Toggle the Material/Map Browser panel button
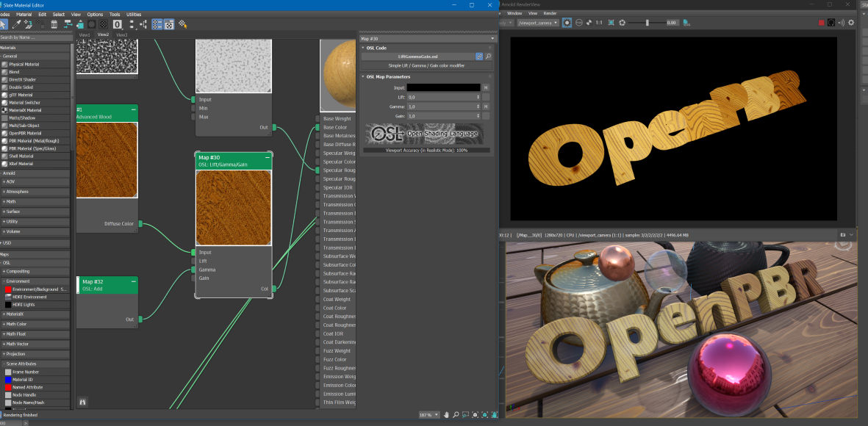Image resolution: width=868 pixels, height=426 pixels. tap(157, 24)
